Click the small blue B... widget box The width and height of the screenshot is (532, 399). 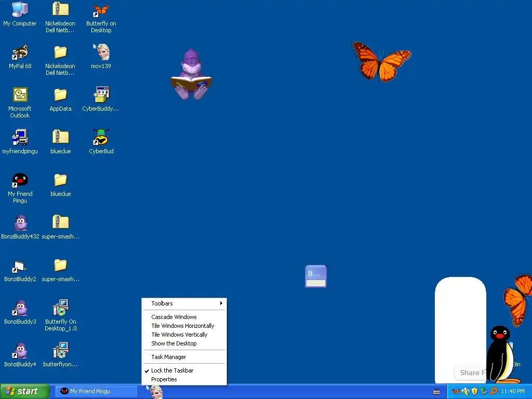[316, 276]
